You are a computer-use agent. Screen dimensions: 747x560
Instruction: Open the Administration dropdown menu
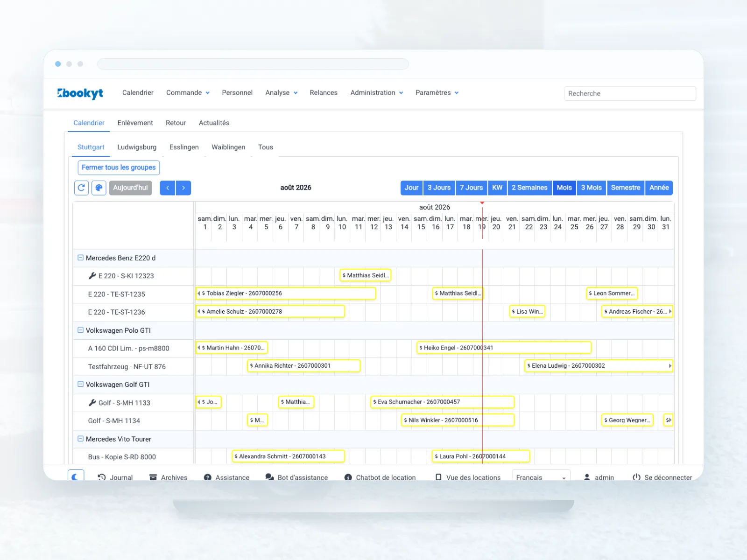pos(377,93)
